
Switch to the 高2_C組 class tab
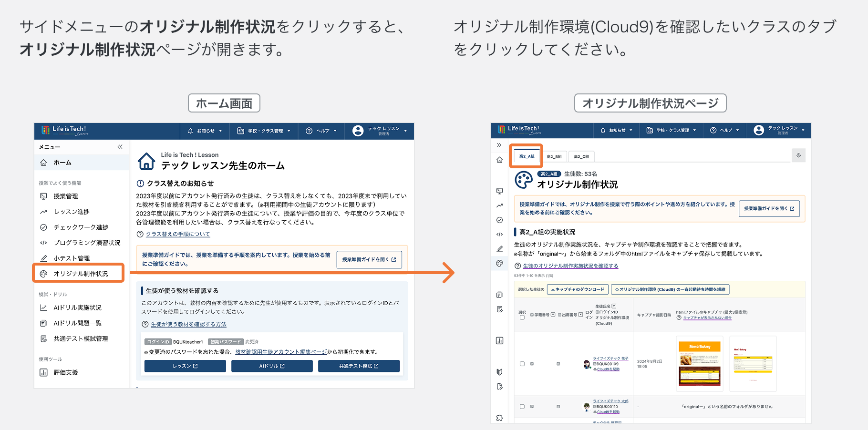581,156
